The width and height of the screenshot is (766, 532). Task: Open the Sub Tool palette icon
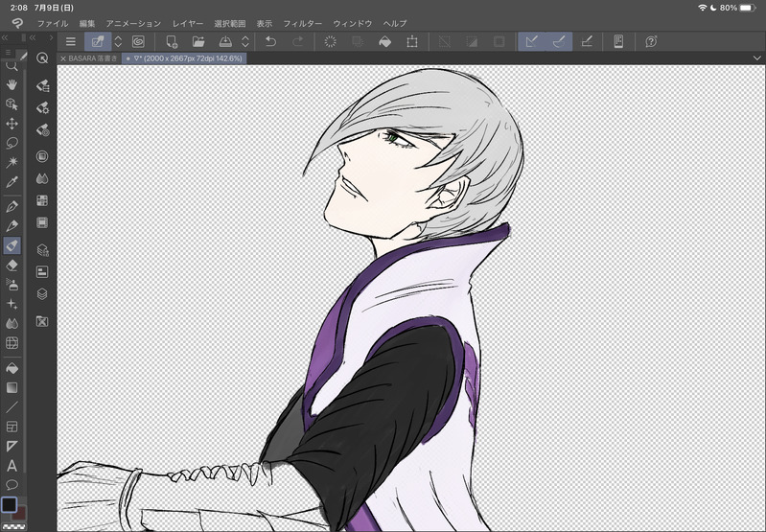pos(42,86)
